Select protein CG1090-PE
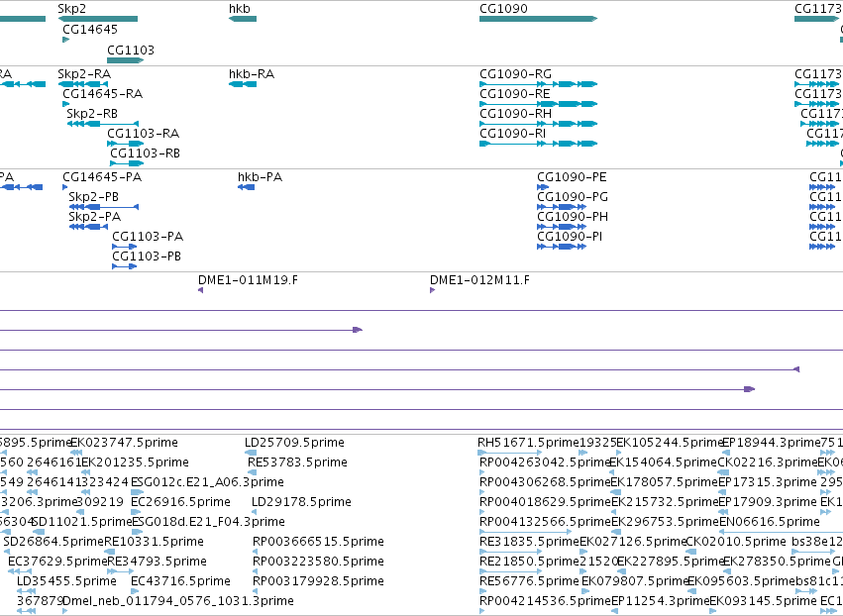Screen dimensions: 843x616 572,177
